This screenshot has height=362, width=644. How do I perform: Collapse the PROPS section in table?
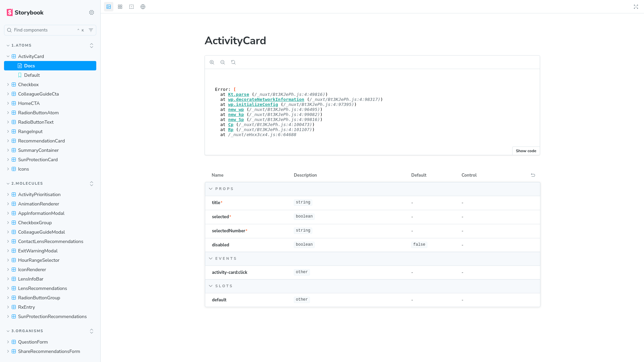pos(211,189)
